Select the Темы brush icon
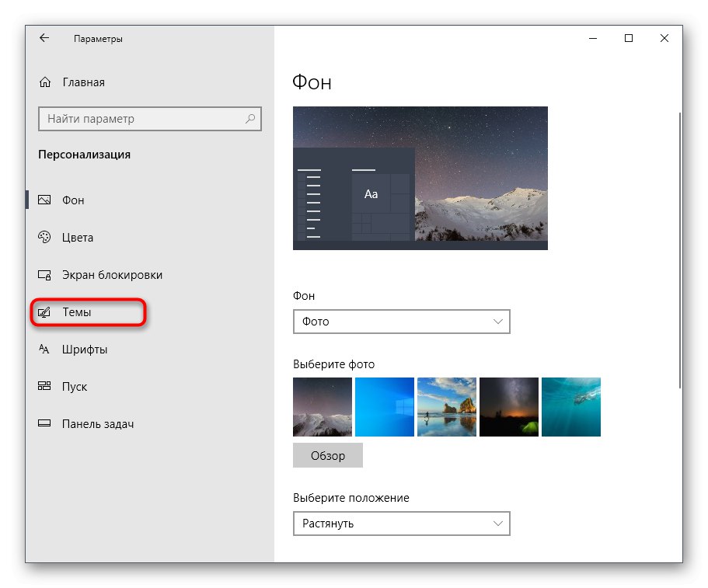Screen dimensions: 708x588 point(44,311)
